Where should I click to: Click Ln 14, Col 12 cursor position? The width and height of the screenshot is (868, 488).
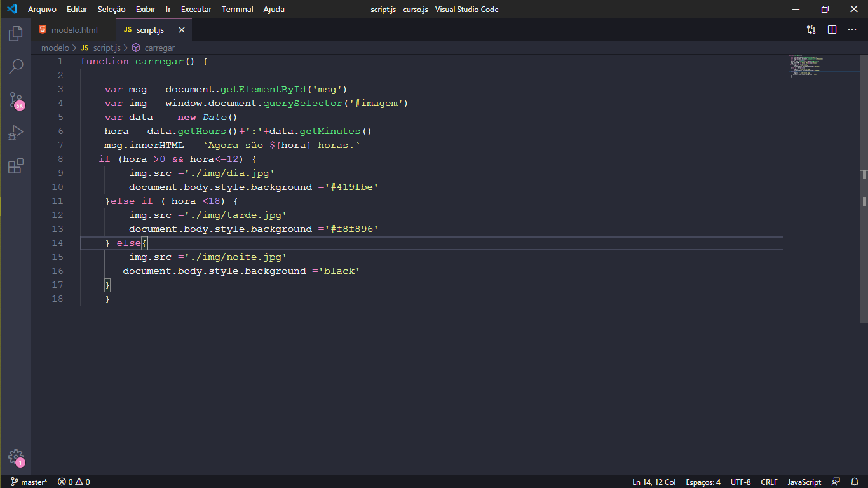click(654, 482)
